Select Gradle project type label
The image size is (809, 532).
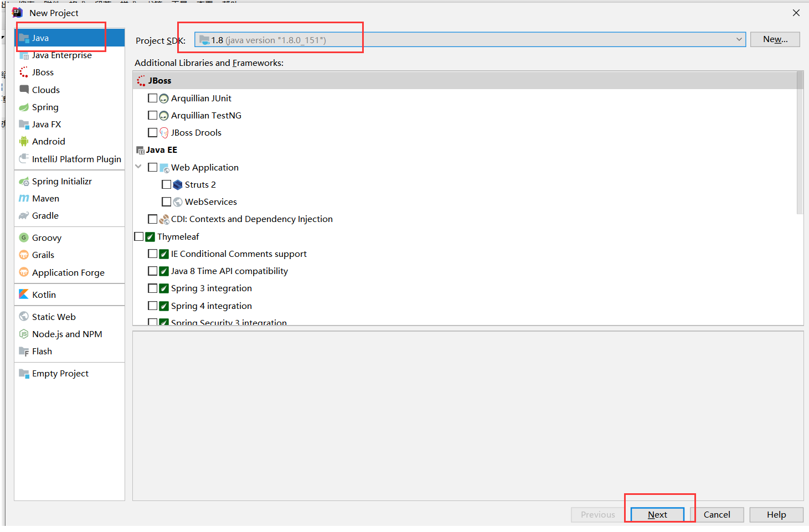click(x=45, y=216)
